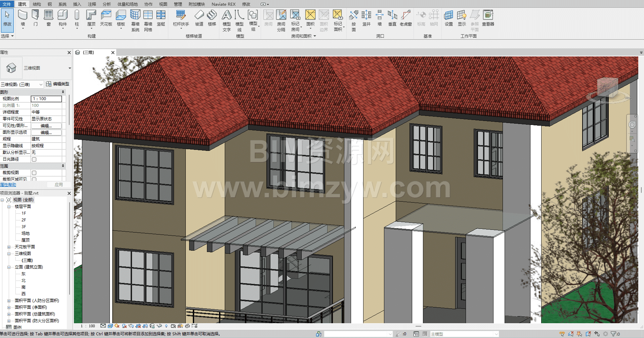
Task: Expand Room and Area (房间和面积) panel dropdown
Action: coord(304,36)
